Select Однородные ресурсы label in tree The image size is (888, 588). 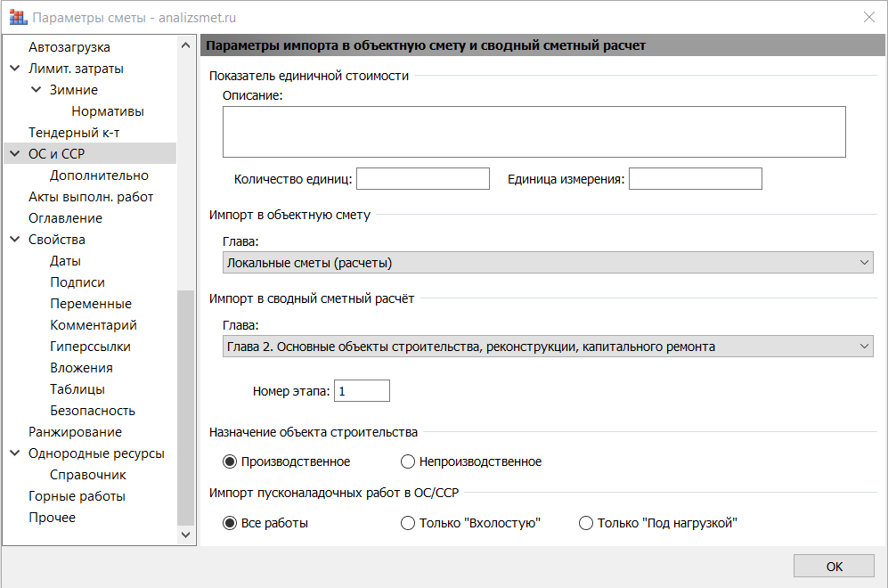click(x=96, y=453)
